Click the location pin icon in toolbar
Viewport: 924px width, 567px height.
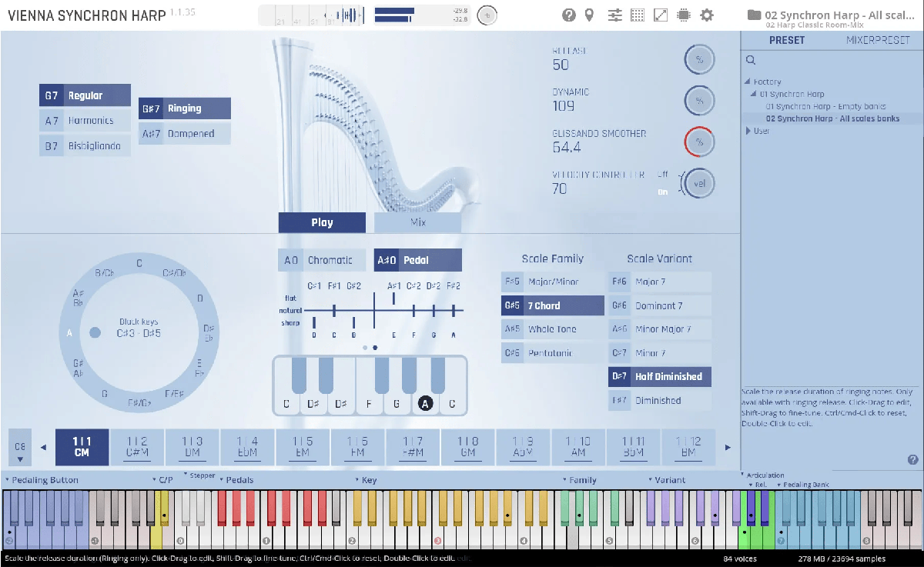click(590, 15)
